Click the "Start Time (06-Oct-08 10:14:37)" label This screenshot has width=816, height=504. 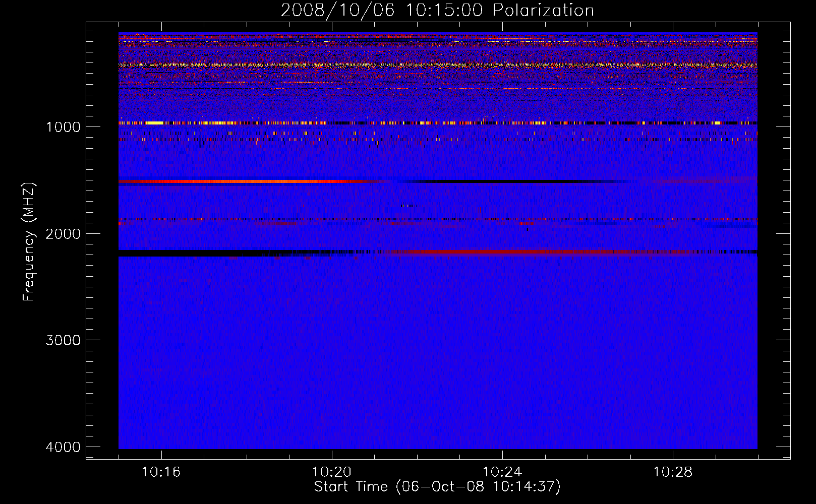point(437,487)
